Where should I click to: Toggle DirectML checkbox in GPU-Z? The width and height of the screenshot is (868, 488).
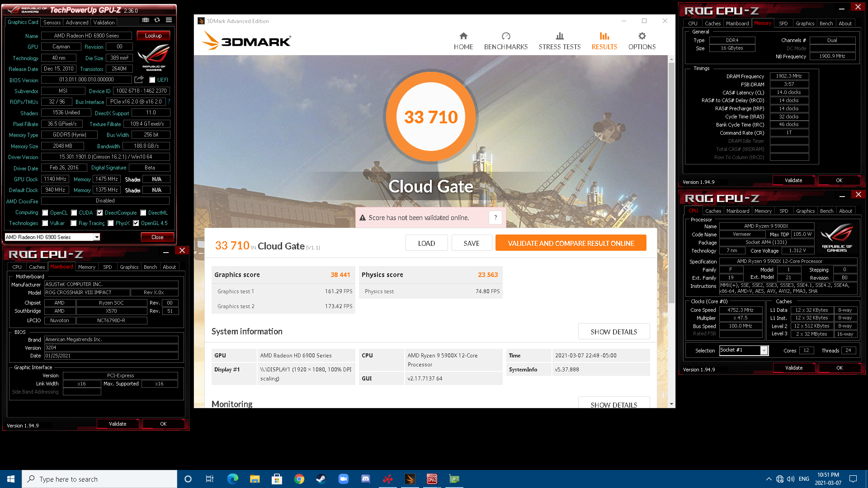point(143,213)
